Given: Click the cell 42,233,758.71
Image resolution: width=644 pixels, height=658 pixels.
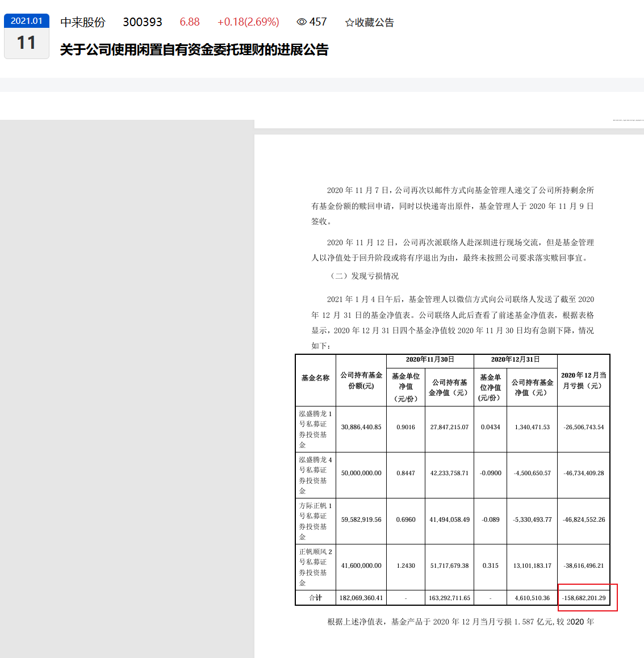Looking at the screenshot, I should [x=449, y=473].
